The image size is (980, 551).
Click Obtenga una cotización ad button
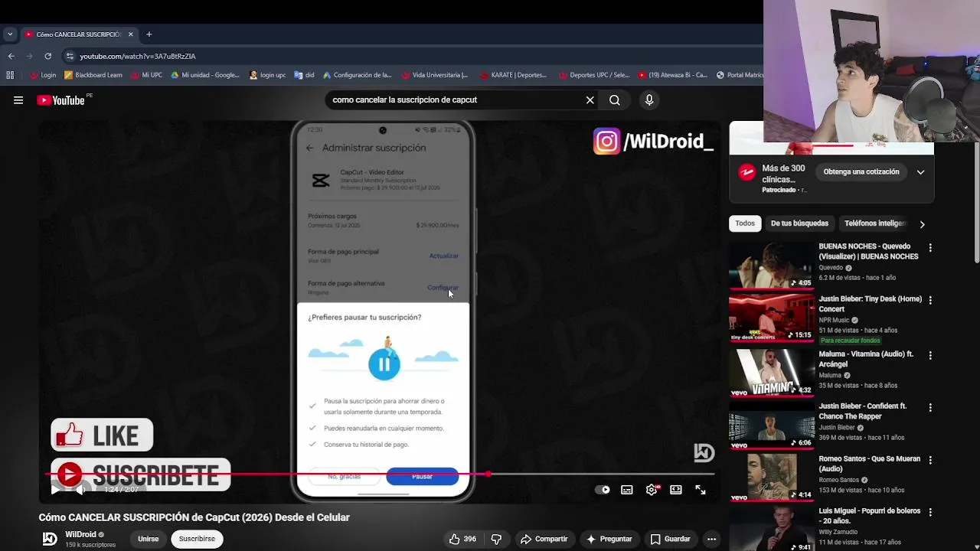pos(861,171)
